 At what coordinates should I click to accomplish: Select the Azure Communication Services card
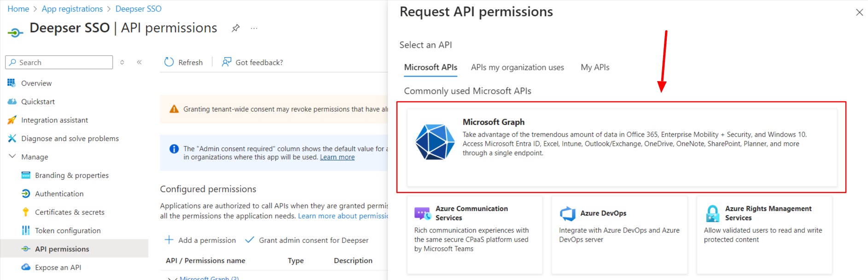click(475, 235)
